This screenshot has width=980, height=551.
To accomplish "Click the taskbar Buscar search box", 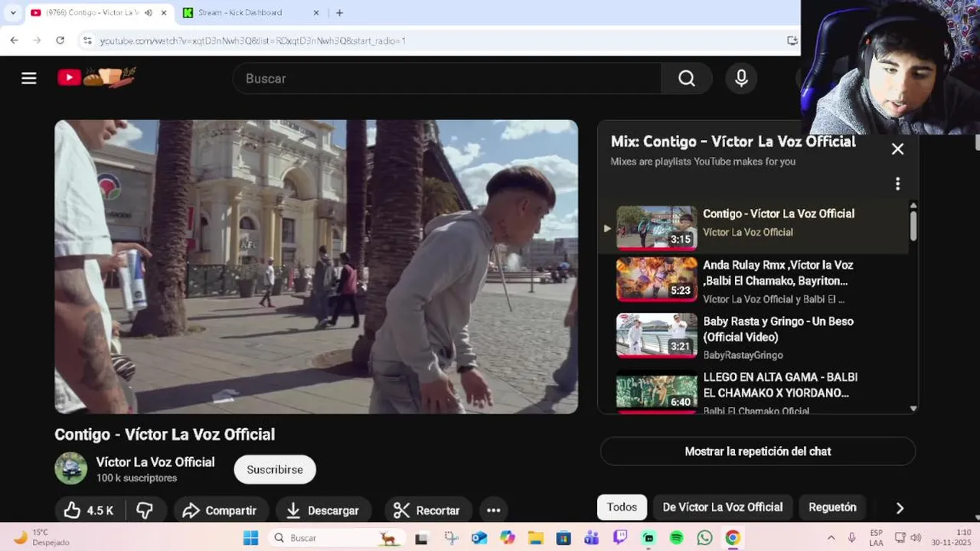I will 335,538.
